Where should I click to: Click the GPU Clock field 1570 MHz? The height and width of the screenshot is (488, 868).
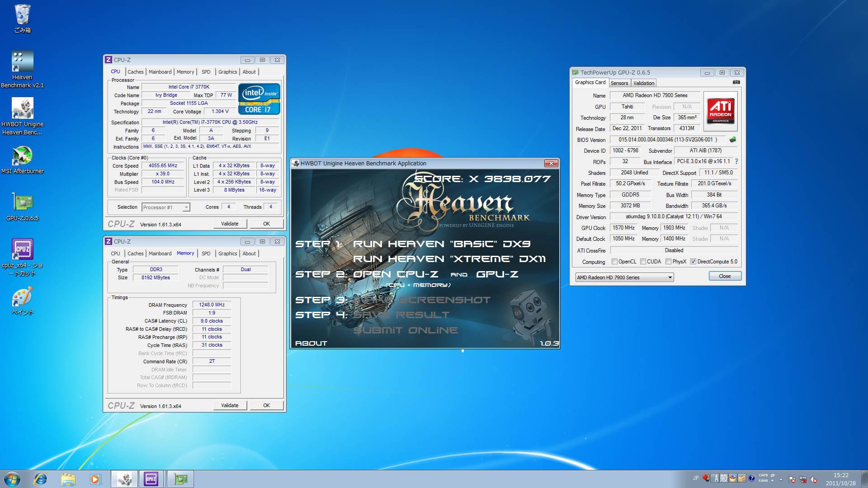623,228
